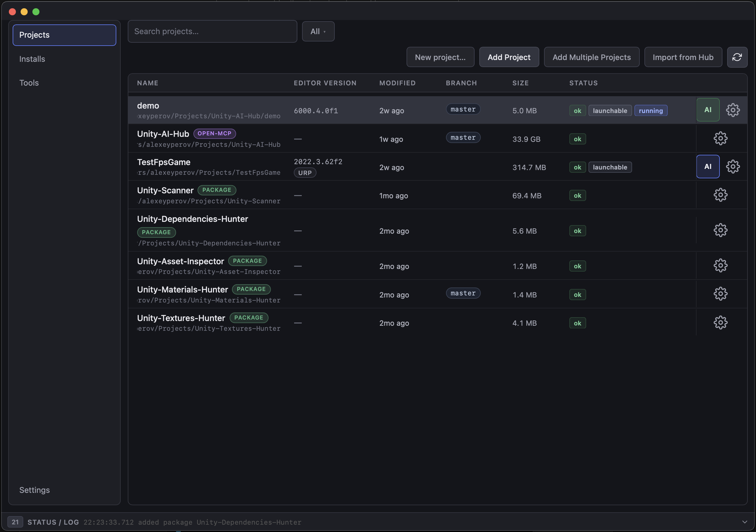Open settings gear for TestFpsGame project
The height and width of the screenshot is (532, 756).
733,167
